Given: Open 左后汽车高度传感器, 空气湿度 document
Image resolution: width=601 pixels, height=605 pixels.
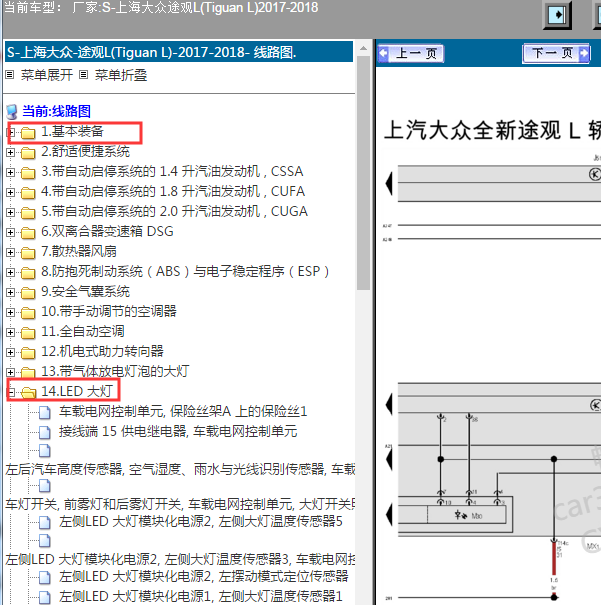Looking at the screenshot, I should pyautogui.click(x=180, y=470).
